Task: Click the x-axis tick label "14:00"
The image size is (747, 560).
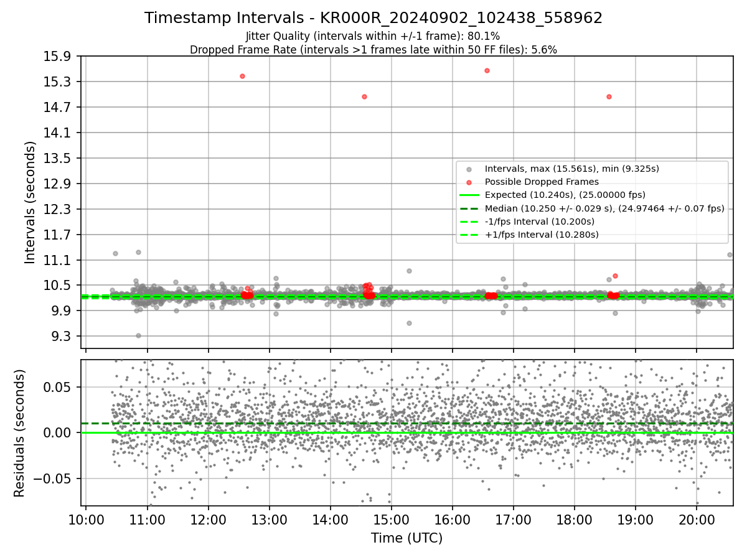Action: coord(330,520)
